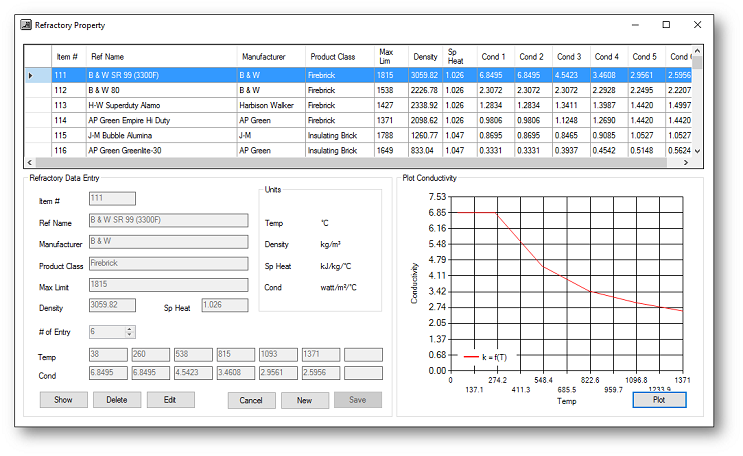Click the Cancel button
Viewport: 743px width, 456px height.
[x=251, y=400]
